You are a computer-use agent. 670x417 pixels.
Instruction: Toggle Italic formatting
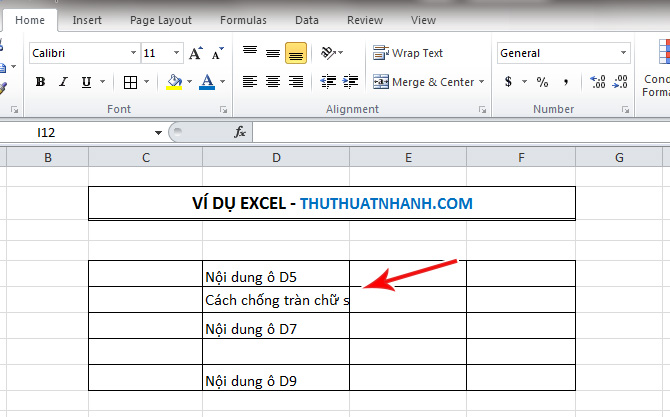63,82
